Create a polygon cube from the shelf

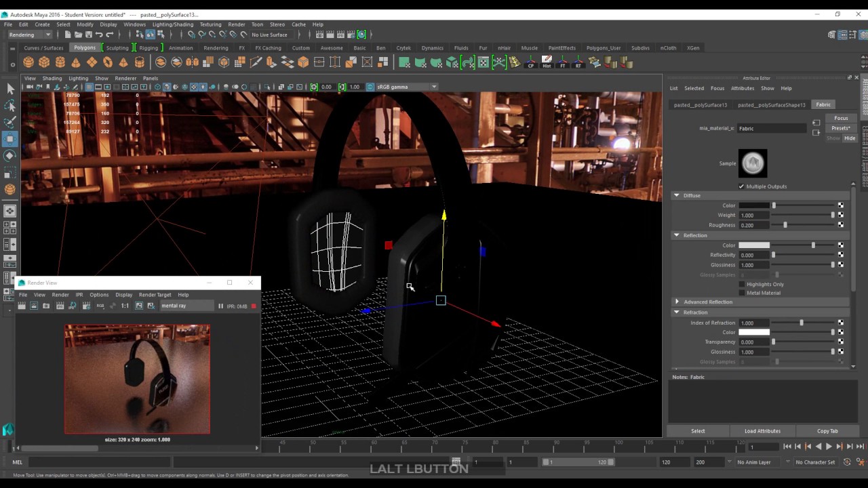44,62
